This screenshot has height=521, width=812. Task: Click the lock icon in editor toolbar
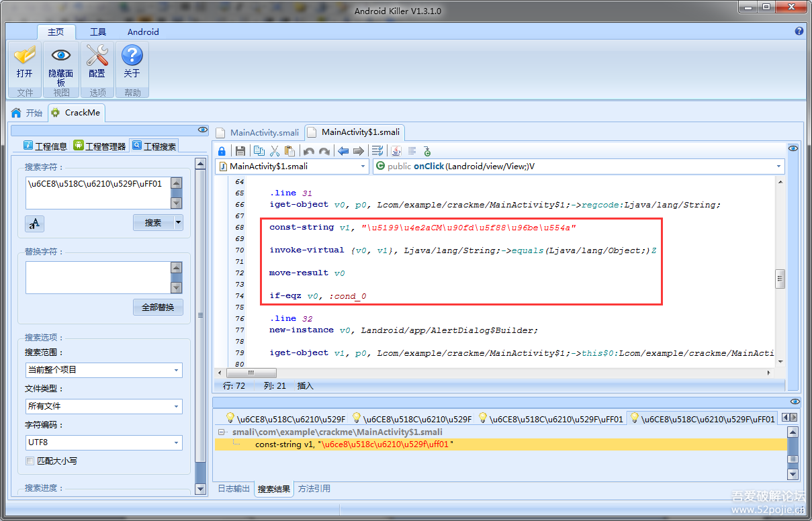click(222, 151)
